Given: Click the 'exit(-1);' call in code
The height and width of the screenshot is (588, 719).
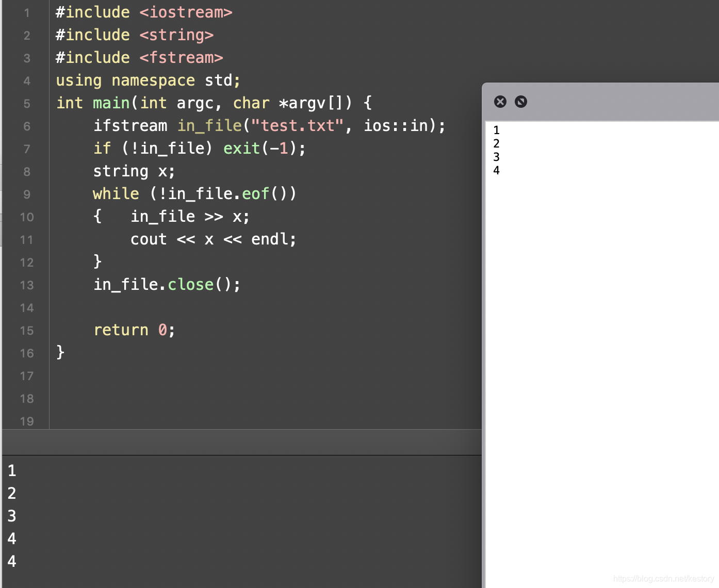Looking at the screenshot, I should [x=265, y=149].
